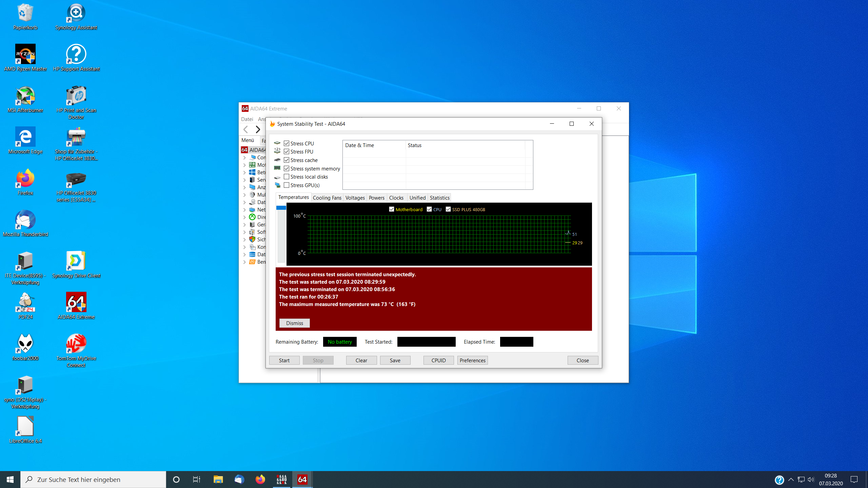The image size is (868, 488).
Task: Select the DirectX category icon in the tree
Action: 252,217
